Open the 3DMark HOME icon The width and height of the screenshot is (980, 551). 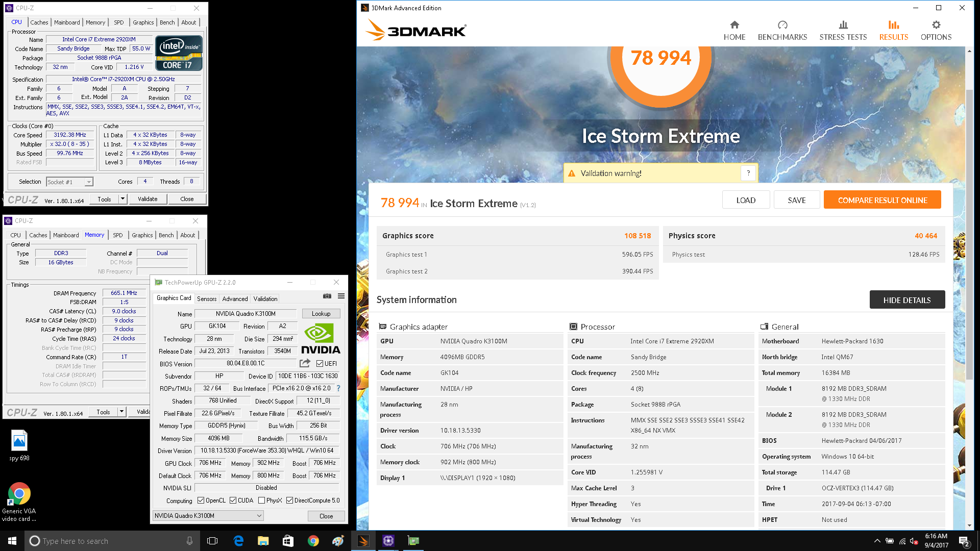pos(734,24)
